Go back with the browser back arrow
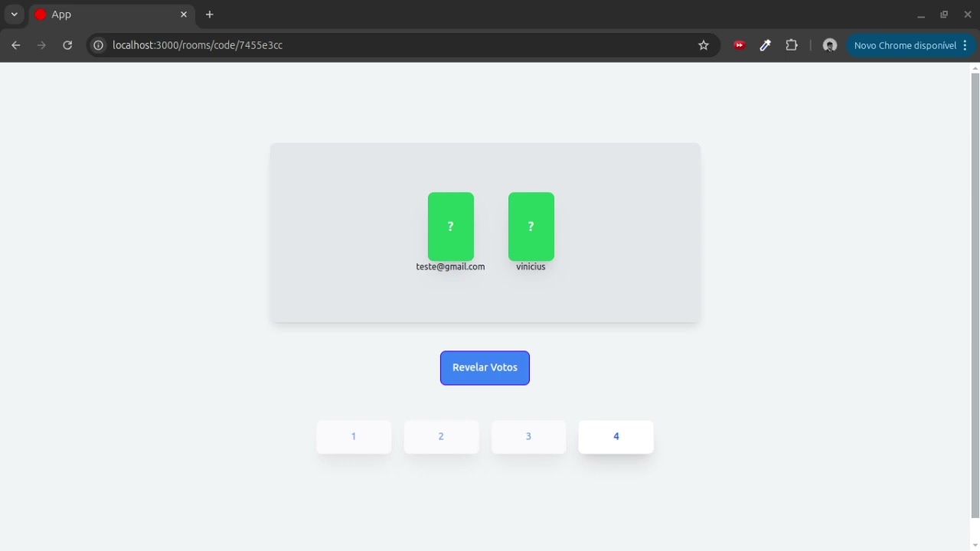Screen dimensions: 980x551 [15, 45]
